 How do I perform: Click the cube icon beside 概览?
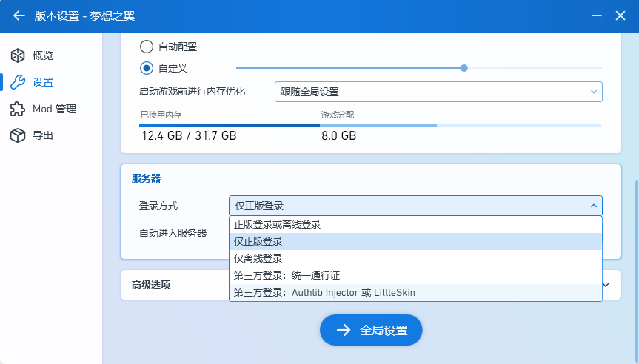coord(18,55)
